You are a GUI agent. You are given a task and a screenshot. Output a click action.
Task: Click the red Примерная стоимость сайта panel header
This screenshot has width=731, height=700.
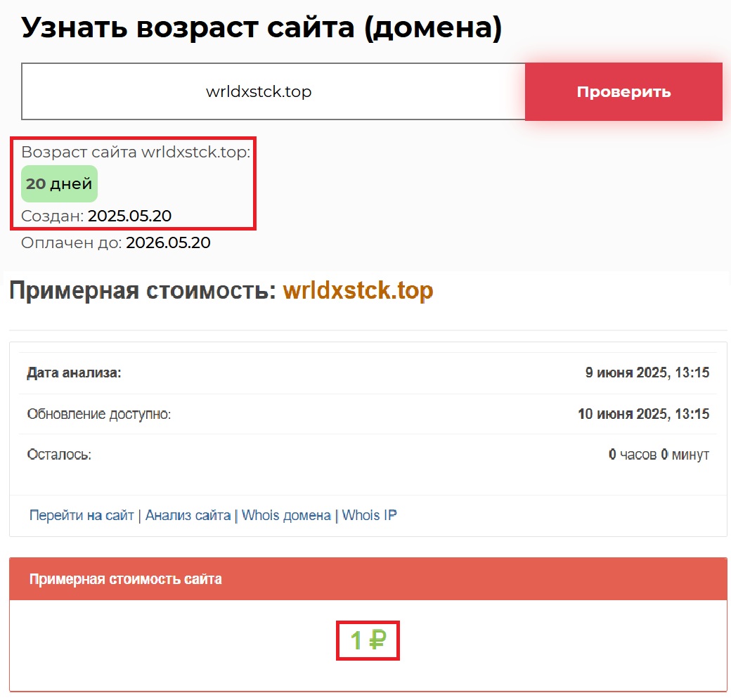368,579
